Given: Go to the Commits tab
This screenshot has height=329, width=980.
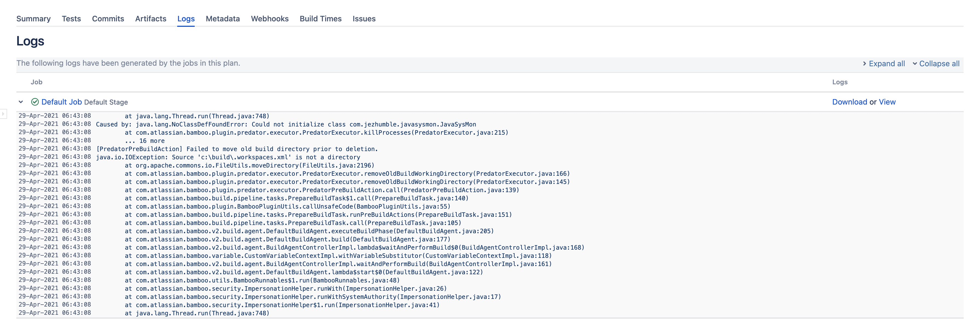Looking at the screenshot, I should pos(108,19).
